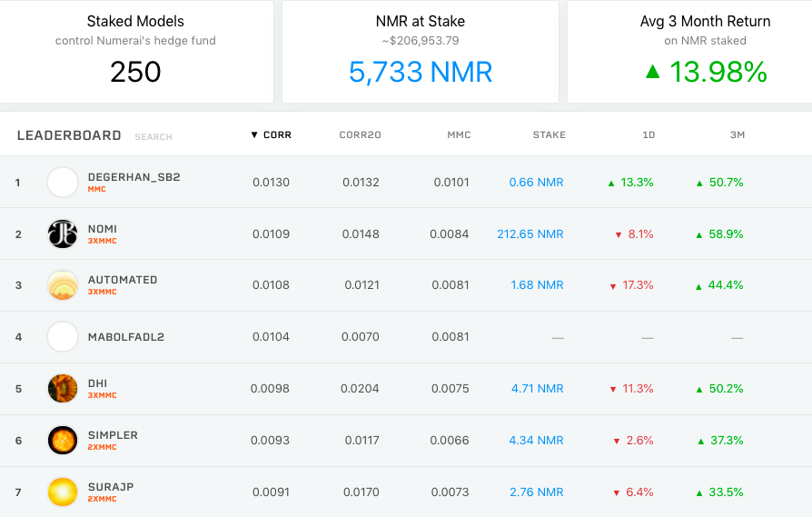Click the 5,733 NMR stake total
The width and height of the screenshot is (812, 517).
[421, 72]
